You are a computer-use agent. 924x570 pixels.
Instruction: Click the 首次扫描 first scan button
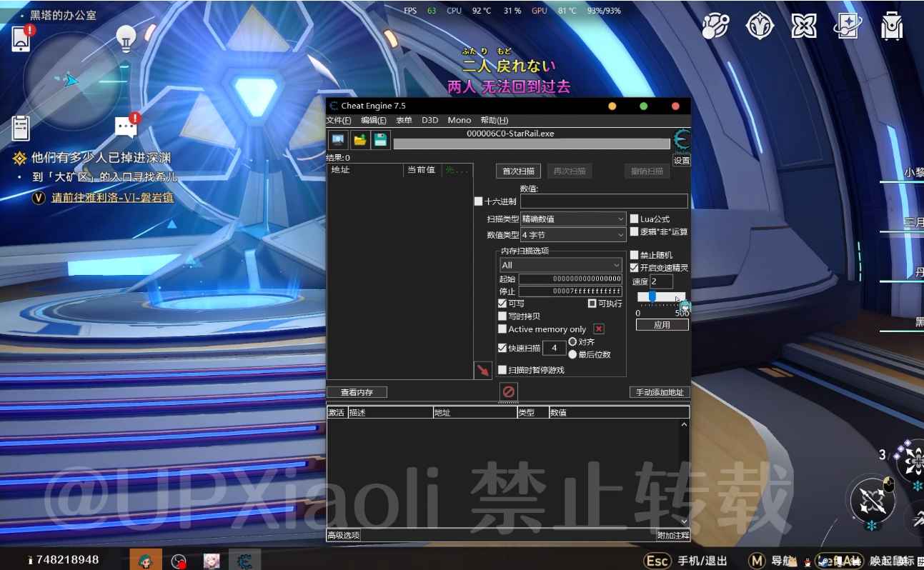[x=519, y=171]
